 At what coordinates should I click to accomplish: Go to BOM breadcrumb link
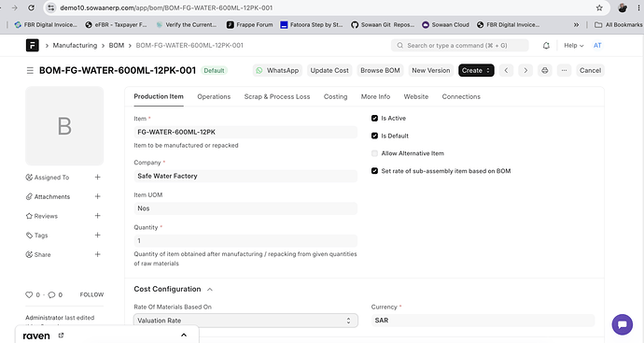click(x=117, y=46)
